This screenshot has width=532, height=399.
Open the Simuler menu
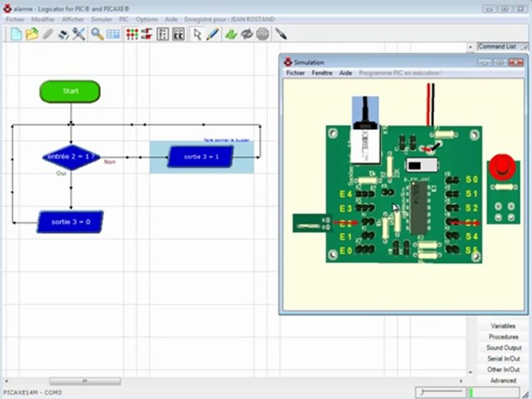[x=101, y=19]
